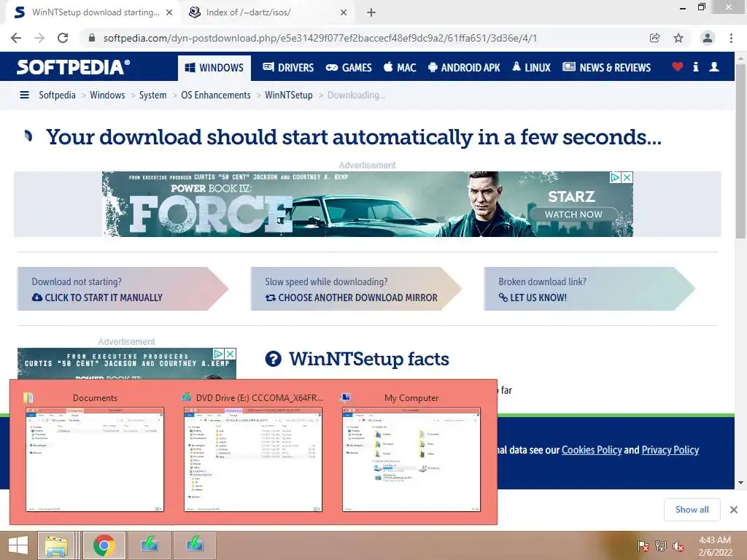Click the info icon in Softpedia header

695,66
